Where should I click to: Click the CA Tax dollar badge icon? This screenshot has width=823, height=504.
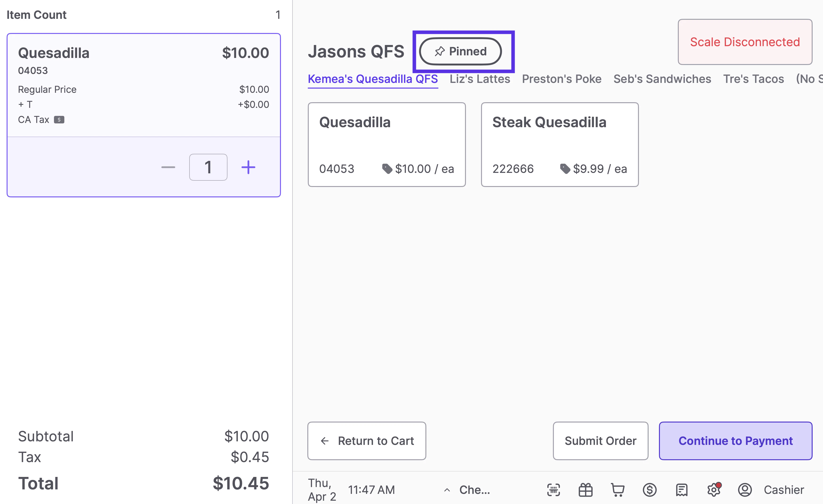(x=59, y=120)
